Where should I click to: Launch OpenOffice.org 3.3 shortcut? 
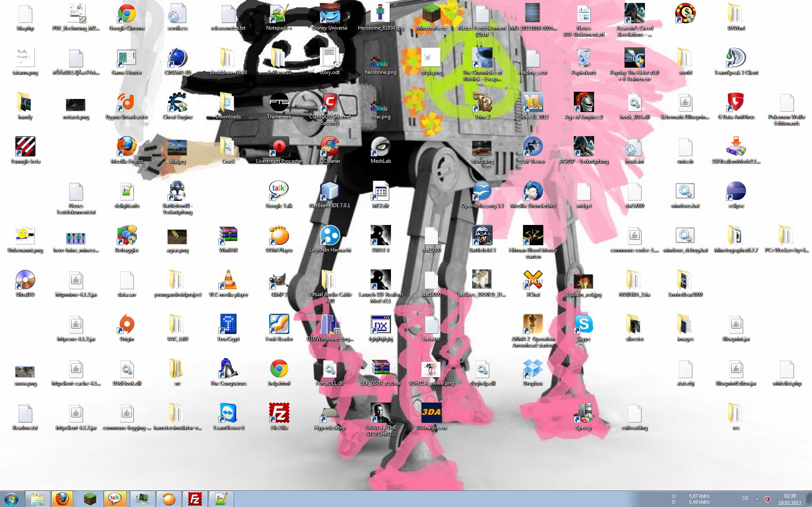(482, 195)
